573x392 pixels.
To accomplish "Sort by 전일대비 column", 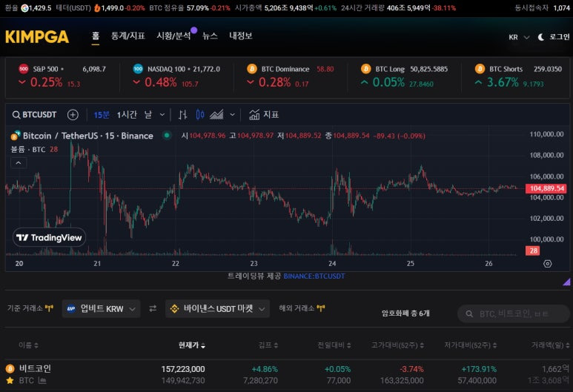I will [x=334, y=345].
